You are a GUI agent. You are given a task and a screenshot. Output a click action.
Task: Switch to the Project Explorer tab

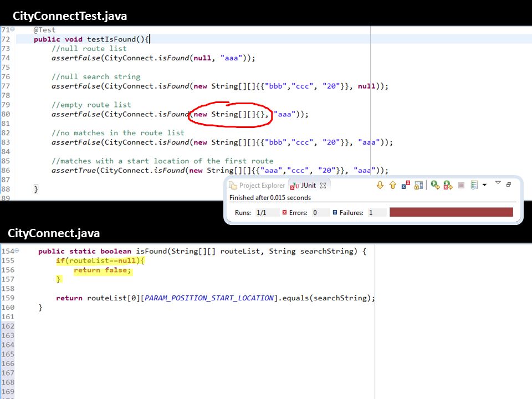[257, 185]
